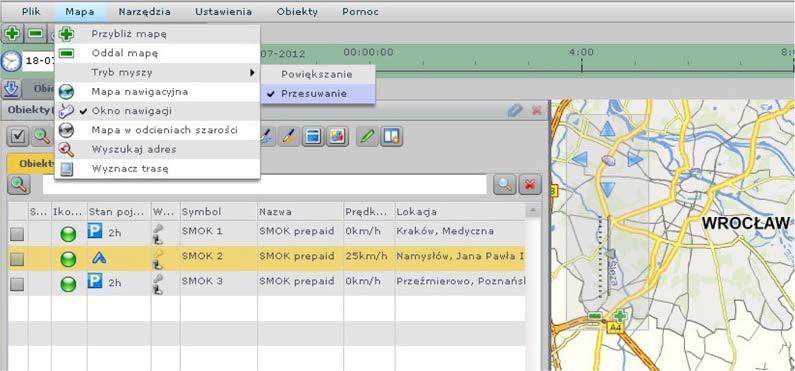Choose Mapa nawigacyjna menu entry
This screenshot has height=371, width=795.
[x=157, y=92]
